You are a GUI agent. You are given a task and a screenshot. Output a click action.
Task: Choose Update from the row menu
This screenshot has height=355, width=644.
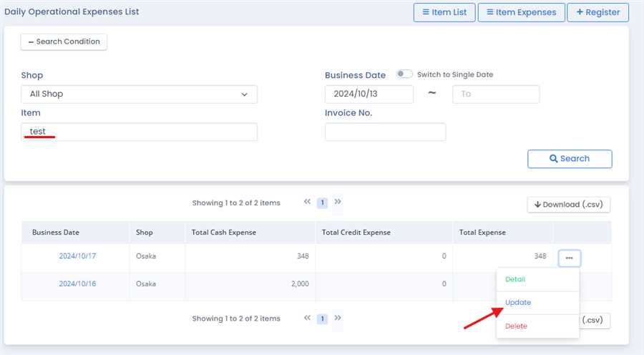518,303
